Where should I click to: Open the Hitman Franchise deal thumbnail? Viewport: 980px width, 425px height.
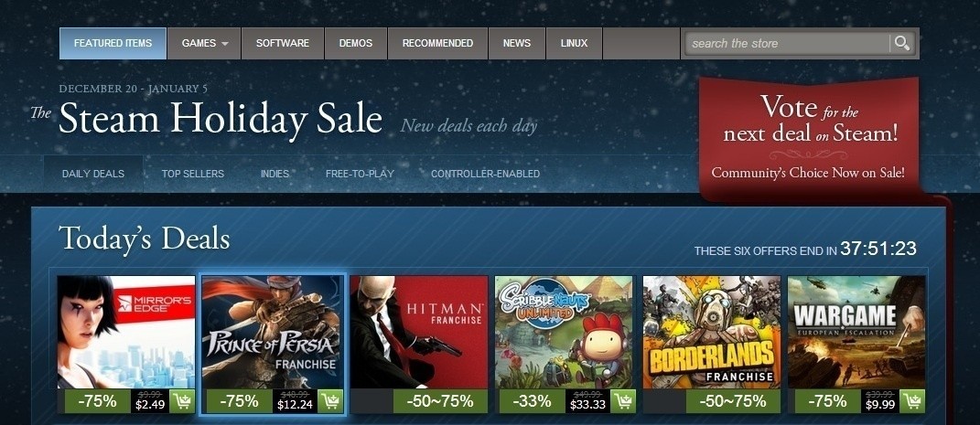pos(419,332)
